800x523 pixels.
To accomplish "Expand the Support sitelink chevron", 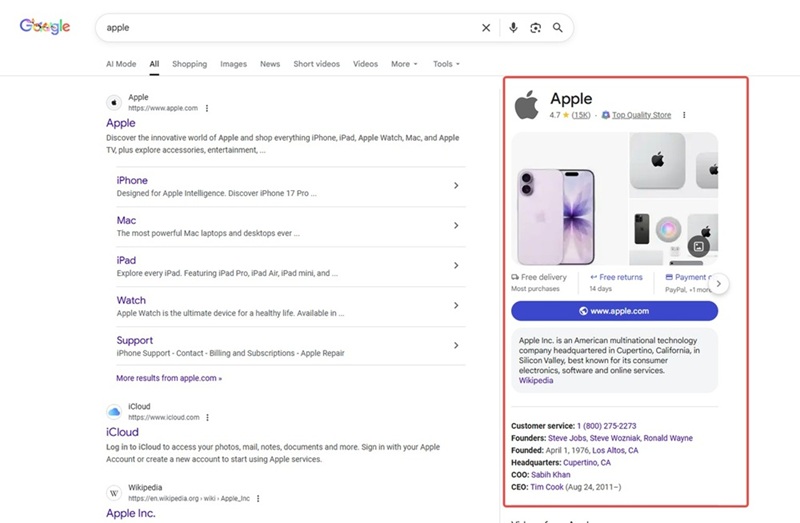I will click(x=456, y=345).
